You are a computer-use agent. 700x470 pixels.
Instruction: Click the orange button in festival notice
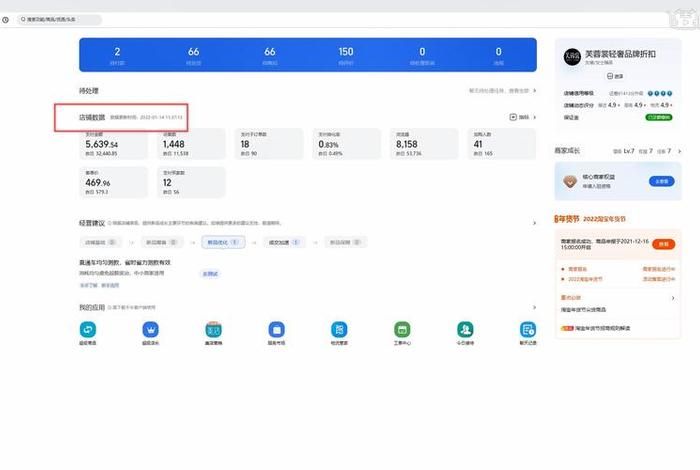click(664, 244)
